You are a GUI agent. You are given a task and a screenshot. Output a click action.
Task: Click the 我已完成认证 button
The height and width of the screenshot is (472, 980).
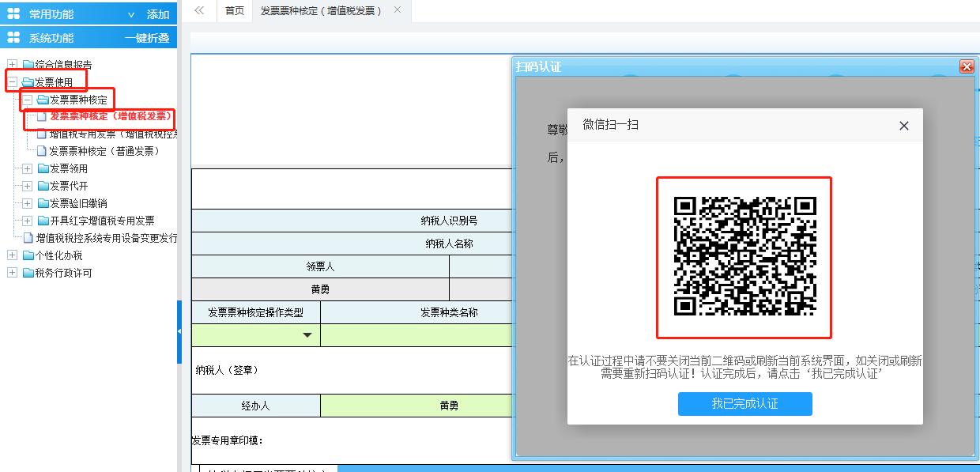point(744,404)
